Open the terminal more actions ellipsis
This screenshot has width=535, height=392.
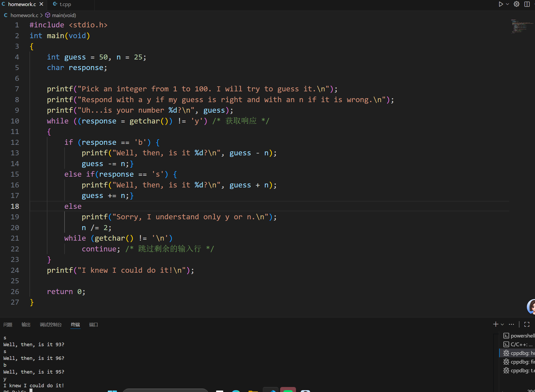[x=511, y=324]
